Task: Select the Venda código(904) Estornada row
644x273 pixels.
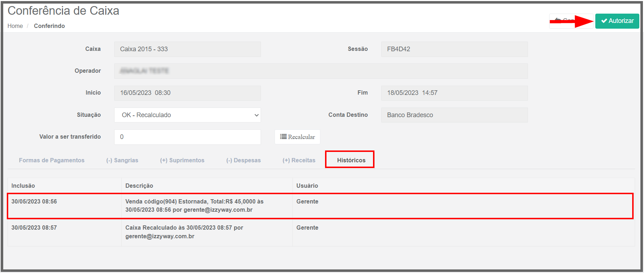Action: (x=194, y=206)
